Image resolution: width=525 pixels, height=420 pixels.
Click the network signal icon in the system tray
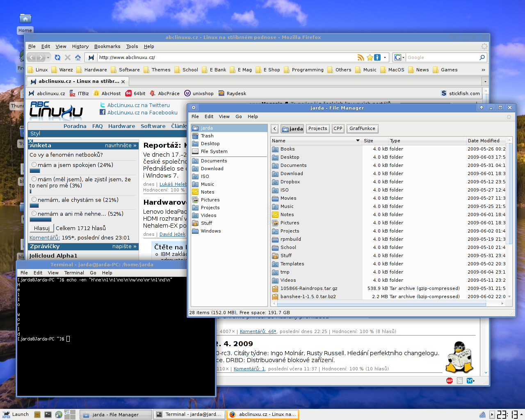tap(482, 415)
